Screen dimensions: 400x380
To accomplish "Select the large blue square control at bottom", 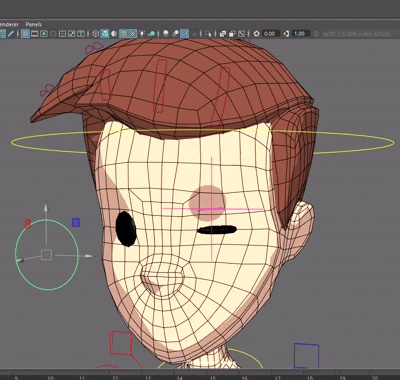I will [x=307, y=356].
